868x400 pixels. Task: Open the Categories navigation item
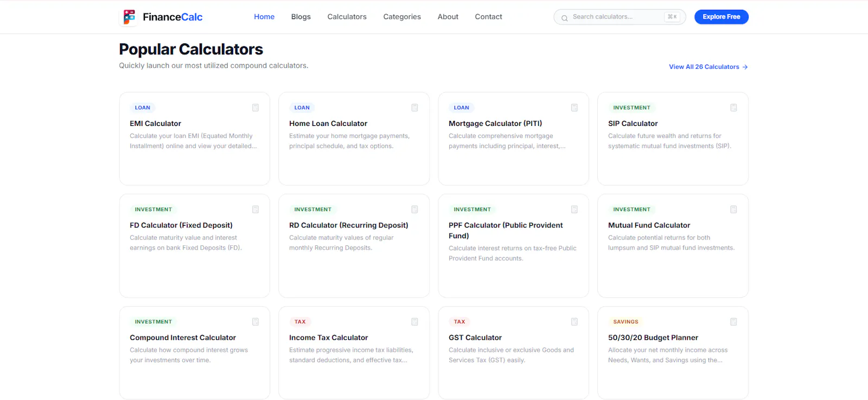(402, 17)
